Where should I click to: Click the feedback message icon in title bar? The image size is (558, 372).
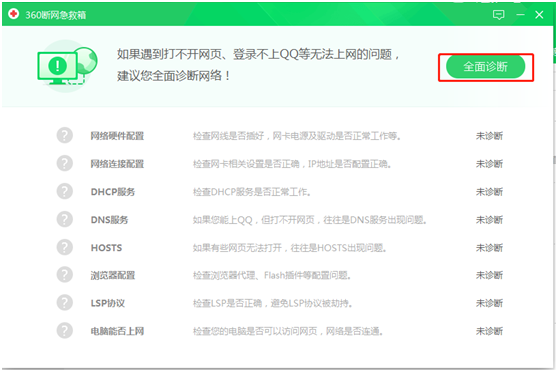(498, 15)
